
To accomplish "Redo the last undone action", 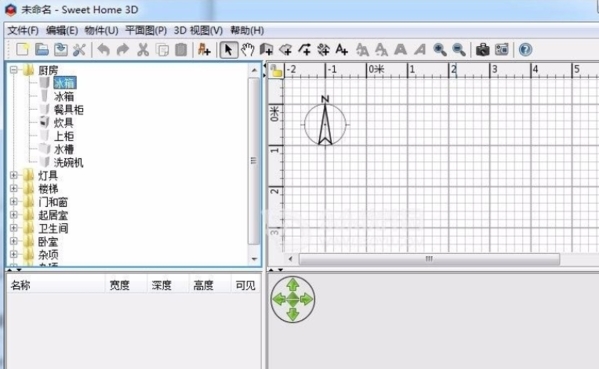I will (x=123, y=50).
